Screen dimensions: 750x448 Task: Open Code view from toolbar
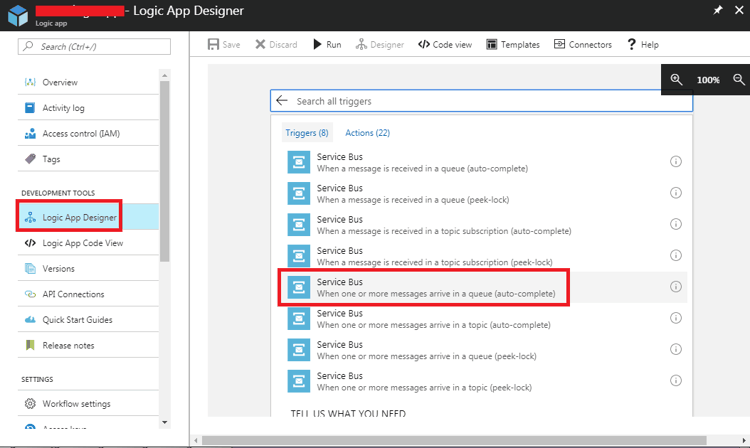coord(445,45)
